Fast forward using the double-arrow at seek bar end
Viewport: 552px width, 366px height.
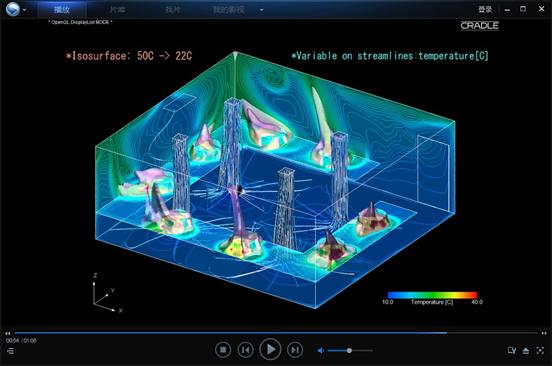click(544, 333)
